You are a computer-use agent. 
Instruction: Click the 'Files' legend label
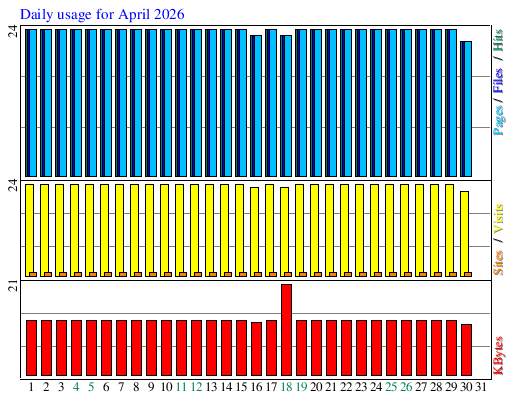tap(498, 81)
